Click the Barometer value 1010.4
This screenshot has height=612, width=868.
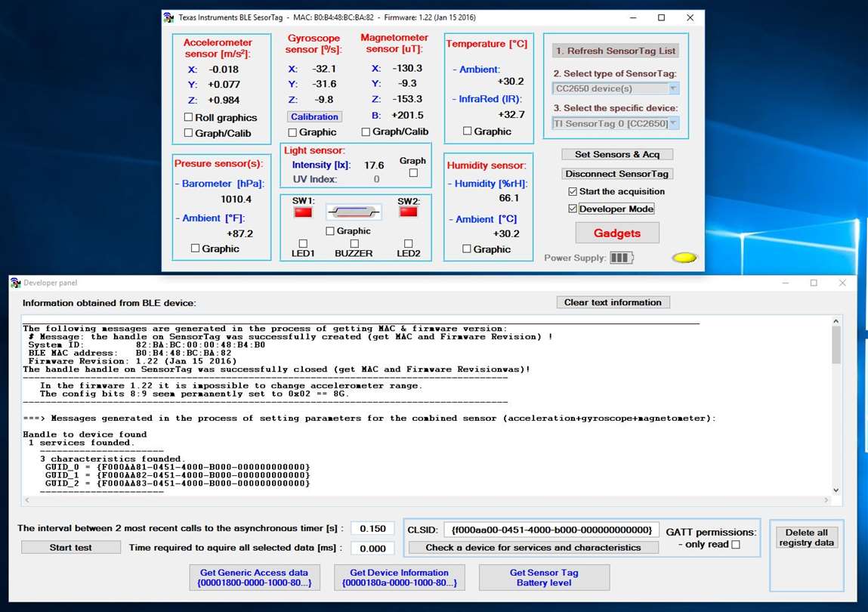pyautogui.click(x=236, y=199)
